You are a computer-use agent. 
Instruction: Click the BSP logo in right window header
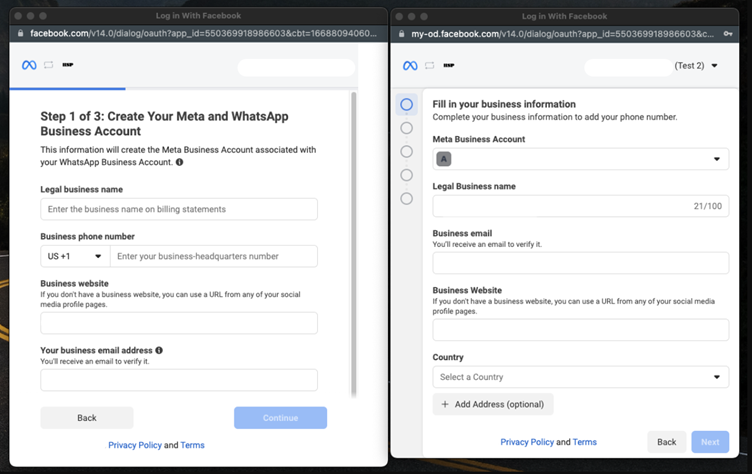[448, 65]
